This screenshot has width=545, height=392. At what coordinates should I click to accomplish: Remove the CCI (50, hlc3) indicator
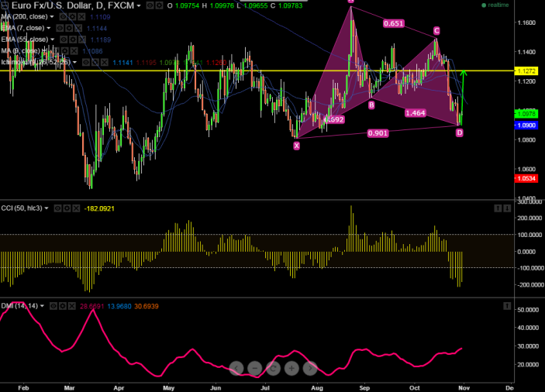click(76, 208)
